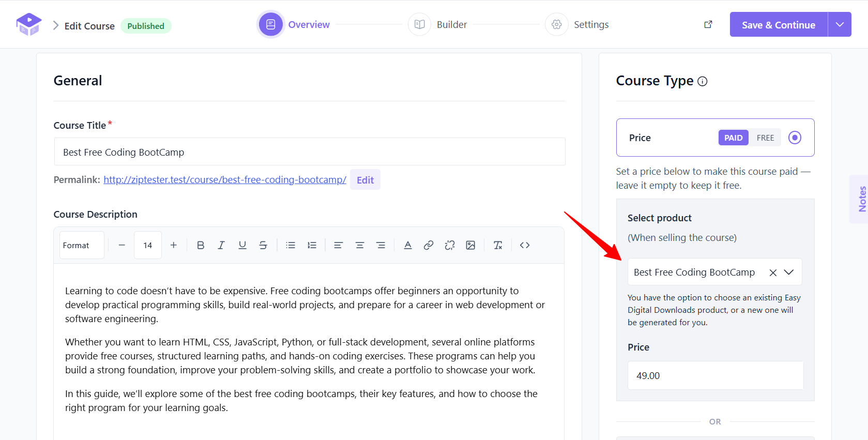The image size is (868, 440).
Task: Click the Published status badge
Action: pos(146,26)
